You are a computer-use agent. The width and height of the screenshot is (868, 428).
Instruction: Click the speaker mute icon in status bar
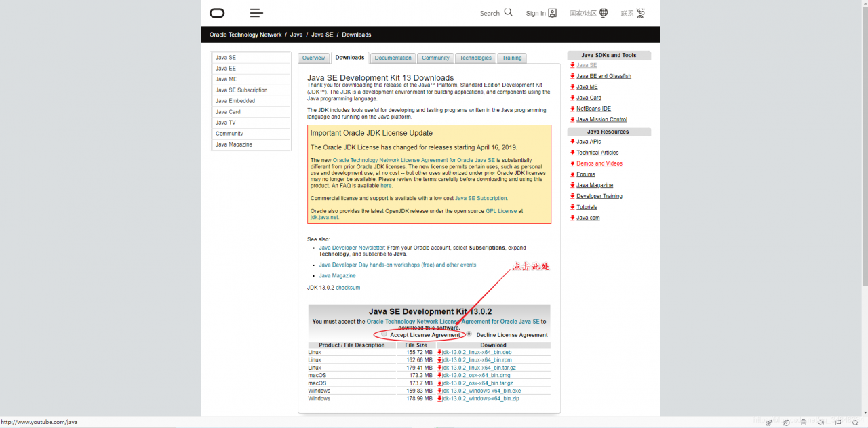pos(821,423)
